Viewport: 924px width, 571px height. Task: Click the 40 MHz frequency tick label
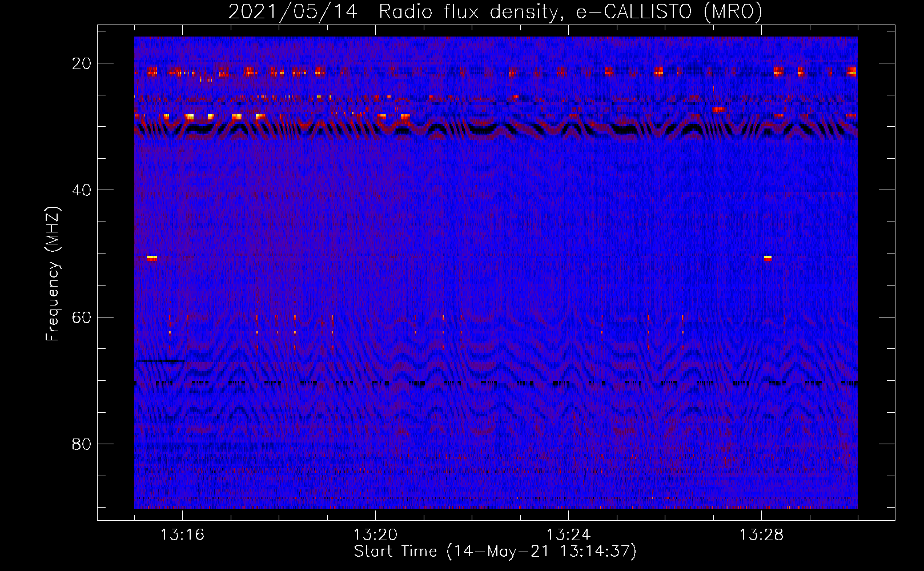point(82,190)
